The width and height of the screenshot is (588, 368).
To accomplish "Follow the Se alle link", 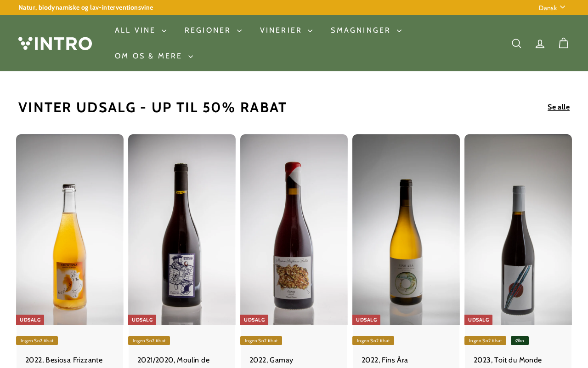I will pos(559,107).
